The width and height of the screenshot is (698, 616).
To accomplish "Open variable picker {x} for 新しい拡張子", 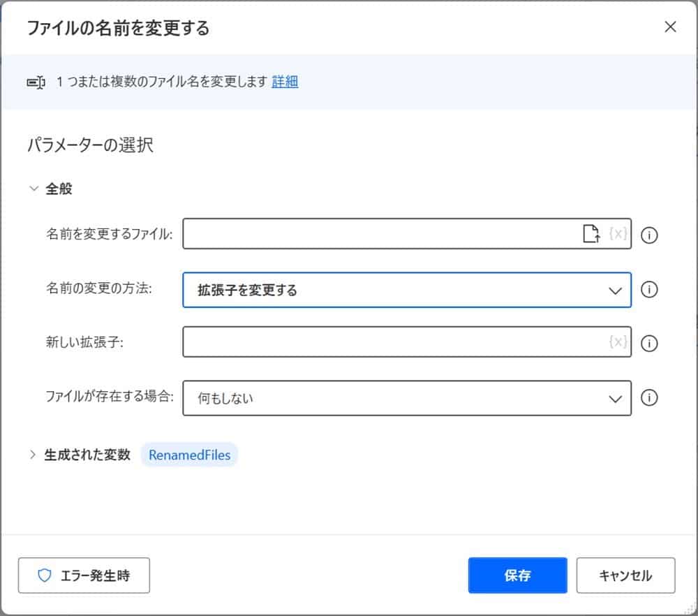I will coord(617,342).
